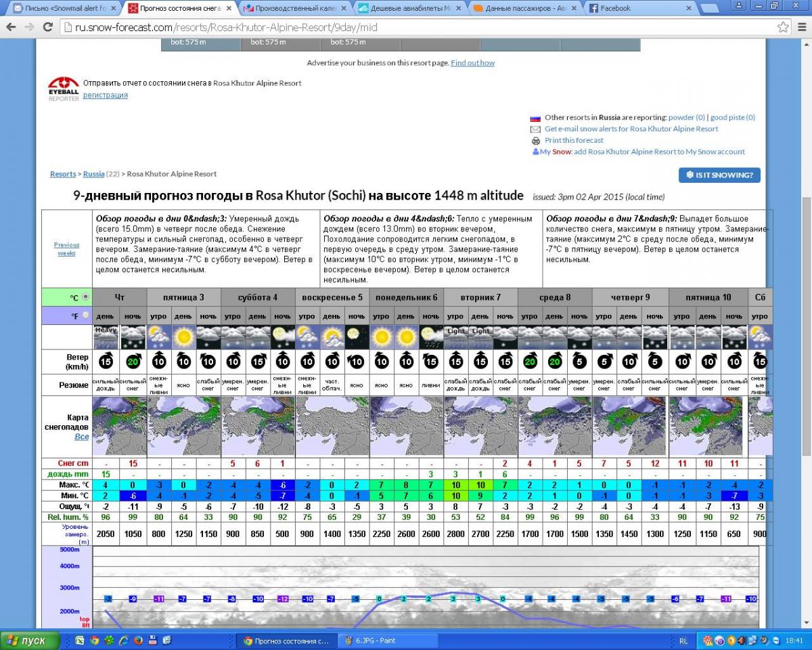Select the °C temperature unit radio button
Screen dimensions: 812x650
pyautogui.click(x=85, y=297)
